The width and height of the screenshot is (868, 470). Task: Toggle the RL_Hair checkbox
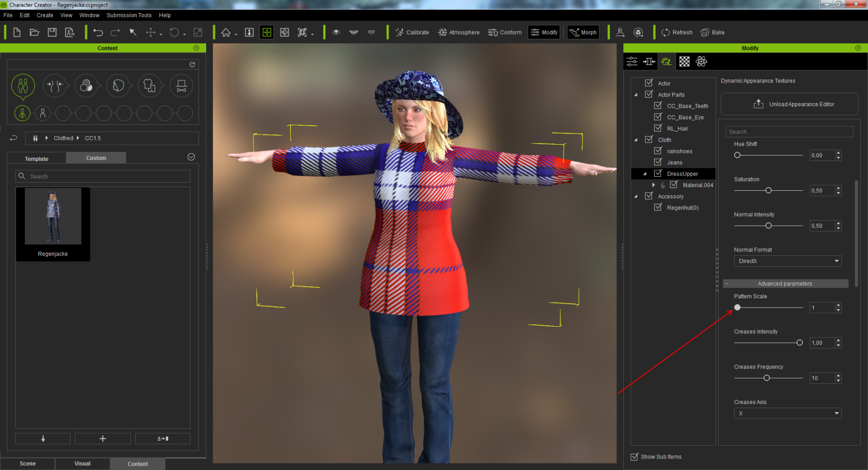click(x=658, y=128)
